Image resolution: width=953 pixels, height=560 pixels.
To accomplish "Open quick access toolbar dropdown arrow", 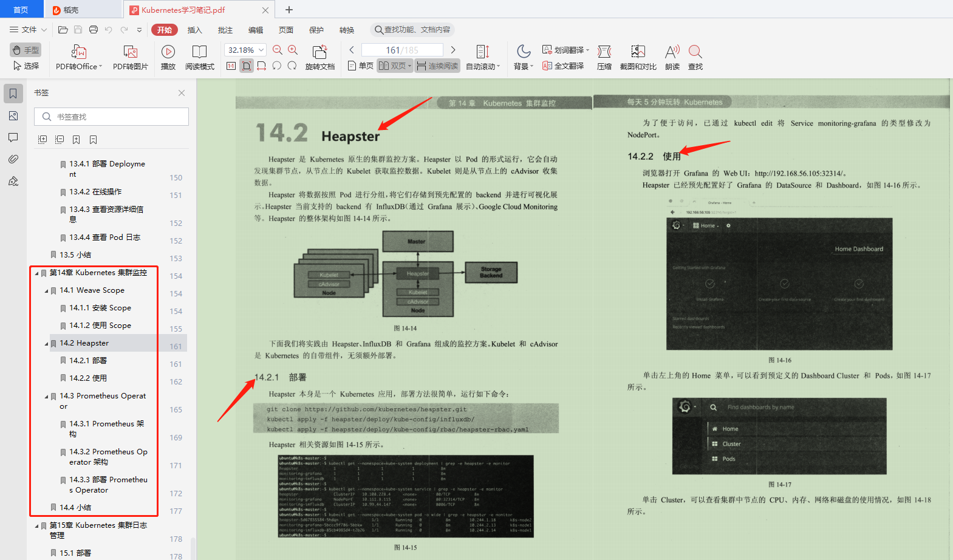I will point(139,30).
